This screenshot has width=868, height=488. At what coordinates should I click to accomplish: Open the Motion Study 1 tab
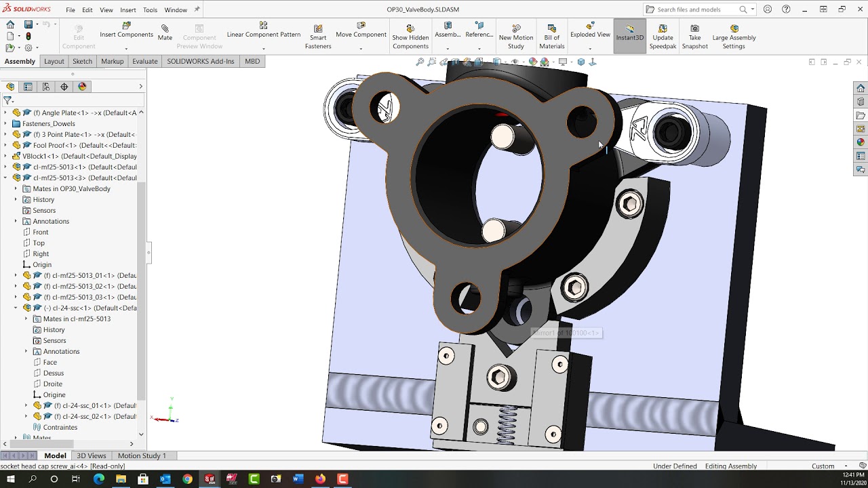pyautogui.click(x=142, y=455)
